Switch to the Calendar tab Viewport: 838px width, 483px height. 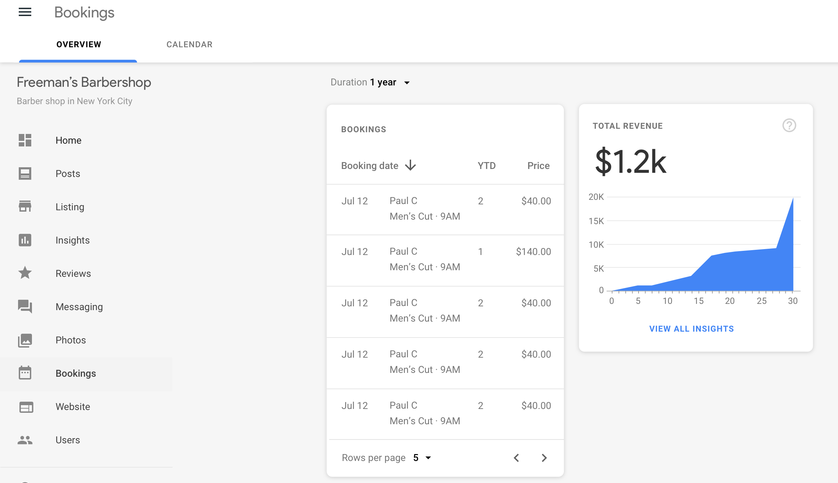(x=189, y=44)
